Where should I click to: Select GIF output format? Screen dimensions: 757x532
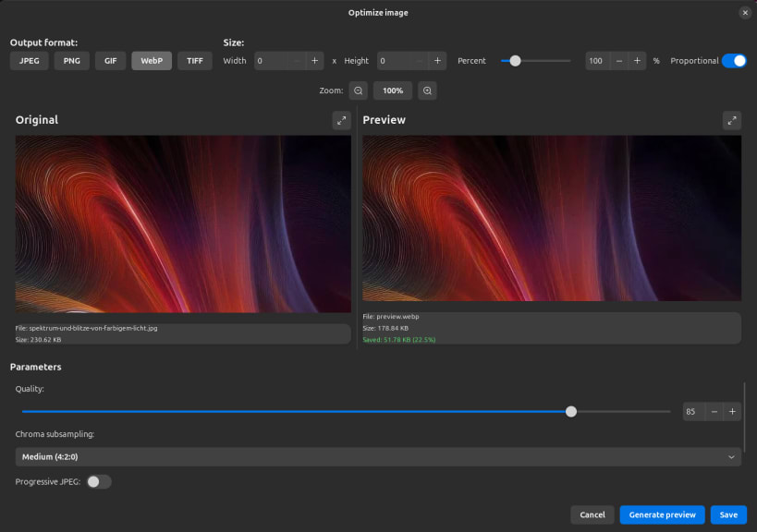click(x=110, y=61)
